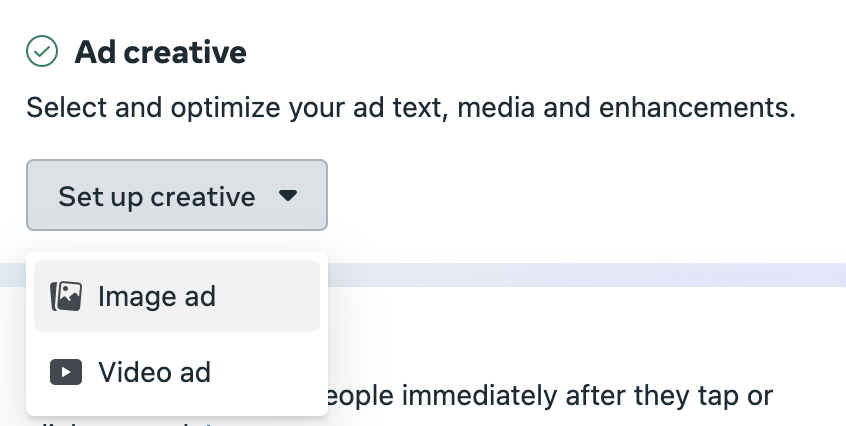Click the "Image ad" text label
846x426 pixels.
tap(156, 296)
